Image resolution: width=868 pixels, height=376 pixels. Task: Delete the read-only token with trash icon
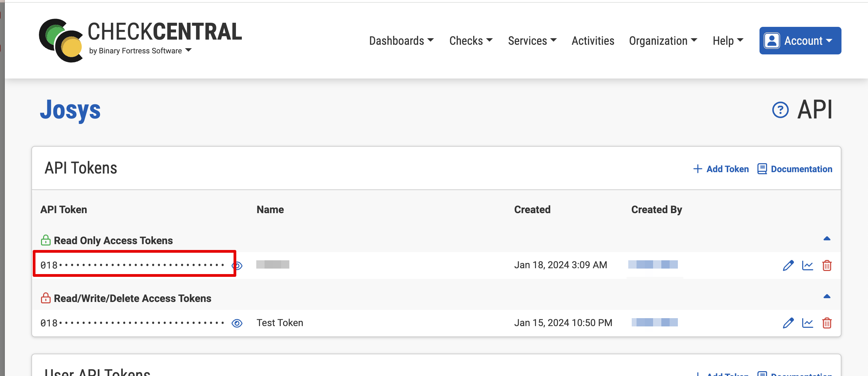click(x=827, y=265)
